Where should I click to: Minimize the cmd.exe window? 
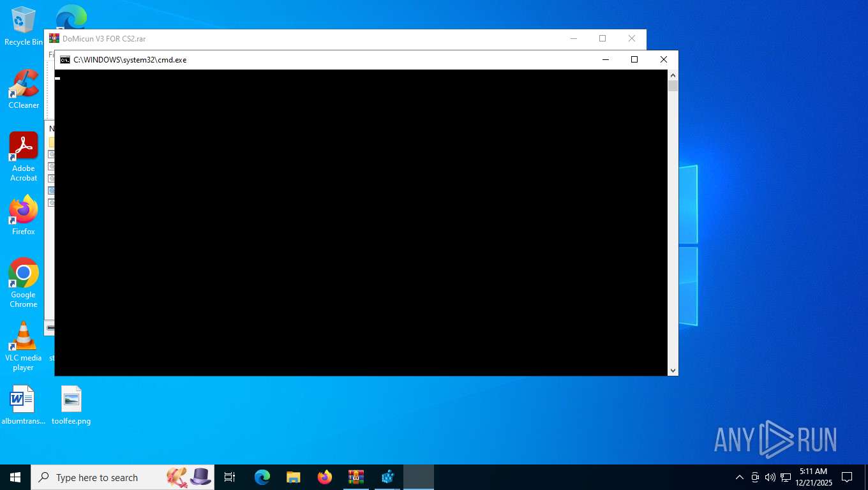tap(605, 60)
